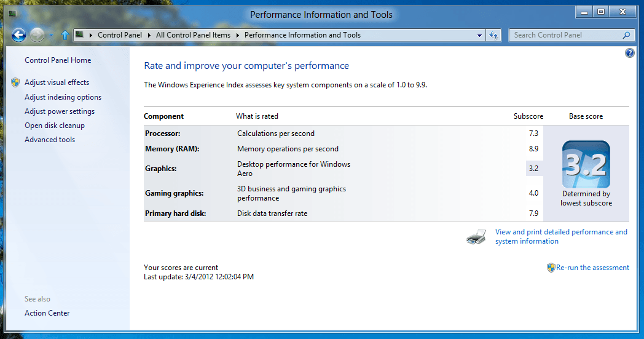View and print detailed performance information

[x=561, y=236]
